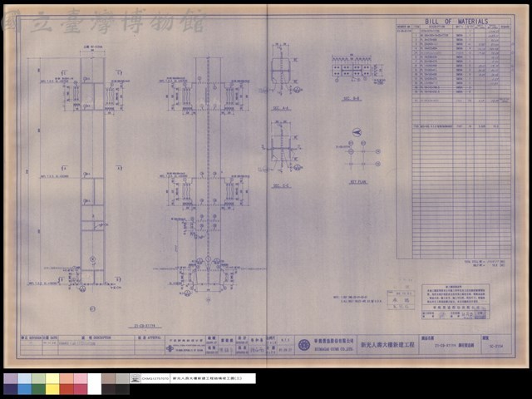Click the round weld symbol beside SEC. A-A

pos(298,90)
